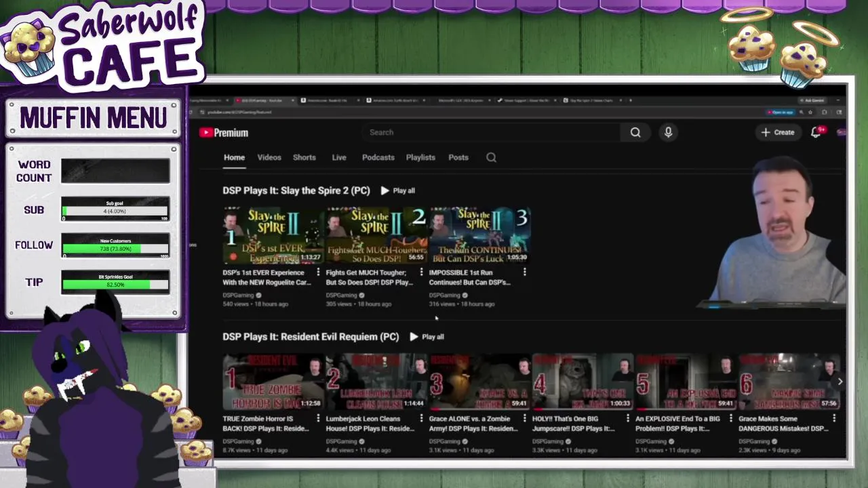
Task: Click title 'Lumberjack Leon Cleans House!'
Action: coord(370,424)
